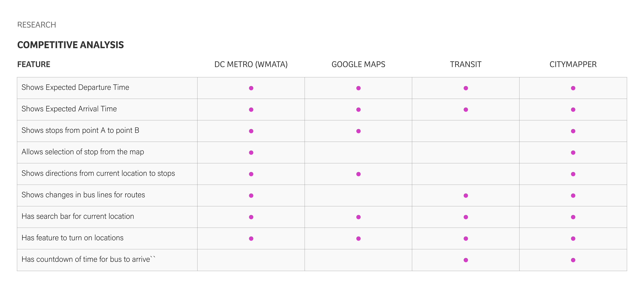
Task: Click Citymapper dot in the countdown row
Action: [573, 260]
